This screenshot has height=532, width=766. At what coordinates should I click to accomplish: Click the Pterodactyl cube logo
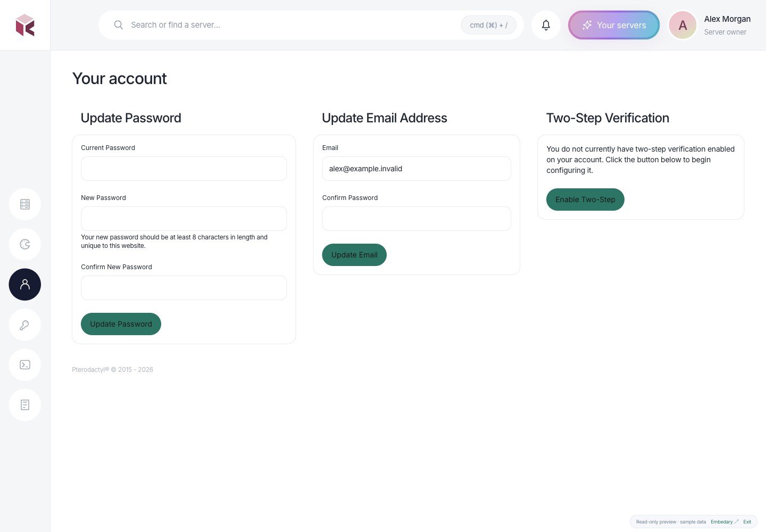point(25,25)
